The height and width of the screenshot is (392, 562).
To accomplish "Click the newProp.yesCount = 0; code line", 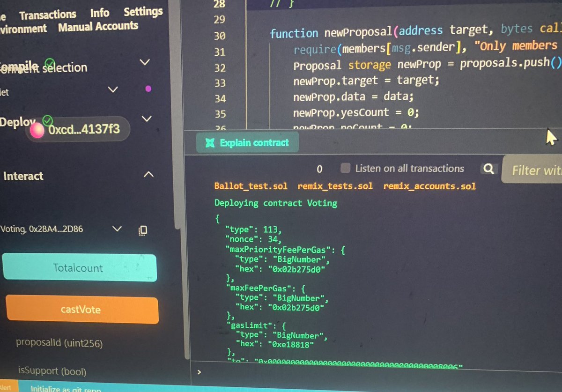I will 355,113.
